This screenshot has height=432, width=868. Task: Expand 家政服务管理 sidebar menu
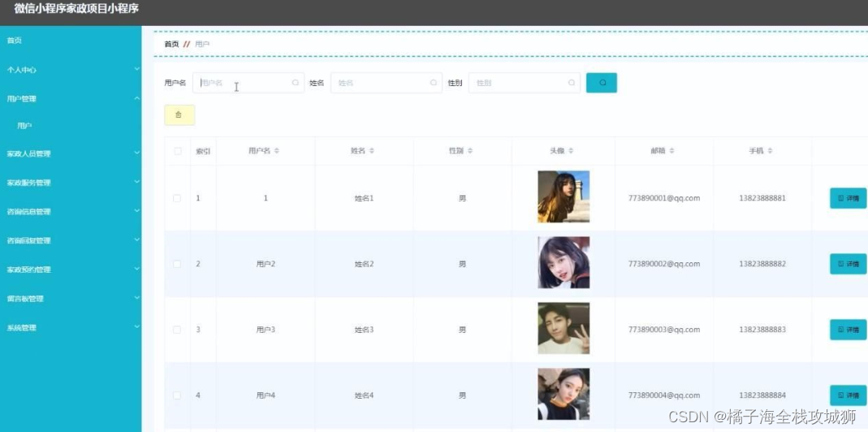[71, 182]
